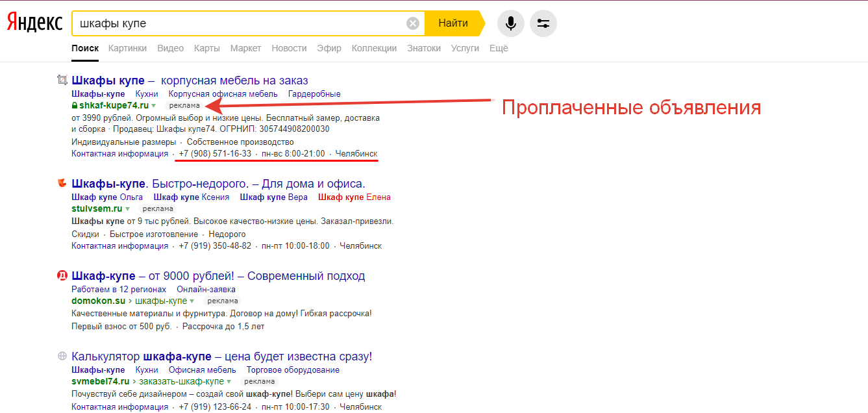Click Шкафы-купе sitelink under the Калькулятор result

pyautogui.click(x=98, y=370)
